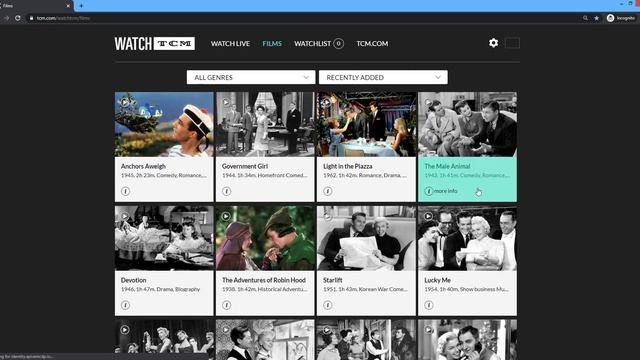Viewport: 640px width, 360px height.
Task: Open the Incognito profile icon
Action: [610, 18]
